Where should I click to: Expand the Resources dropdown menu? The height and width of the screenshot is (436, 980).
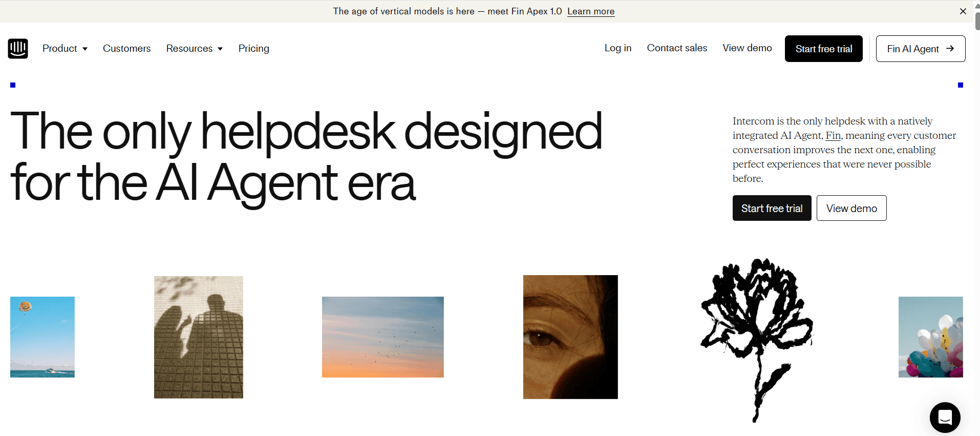(195, 49)
